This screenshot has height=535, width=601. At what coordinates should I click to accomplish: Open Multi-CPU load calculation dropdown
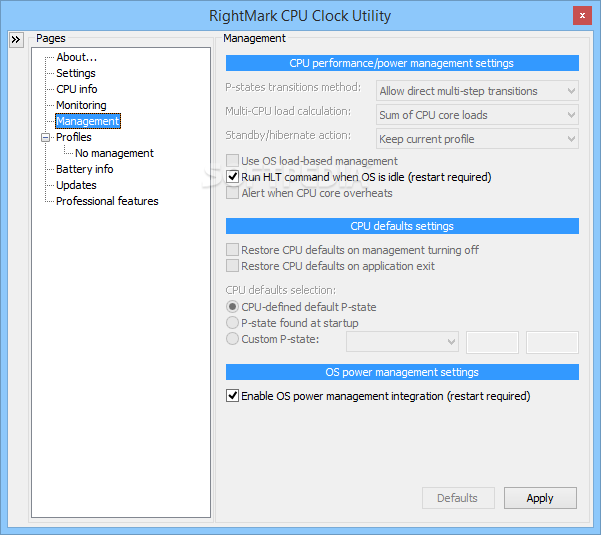[x=477, y=115]
